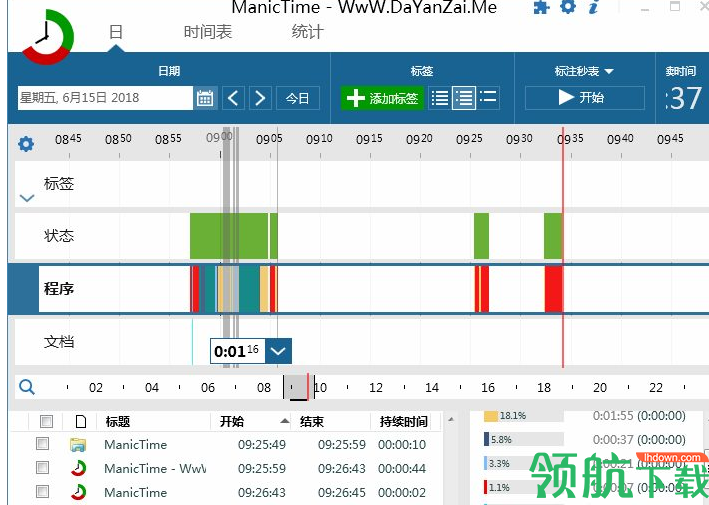Select the 文档 timeline row label
Screen dimensions: 709x505
pos(58,341)
